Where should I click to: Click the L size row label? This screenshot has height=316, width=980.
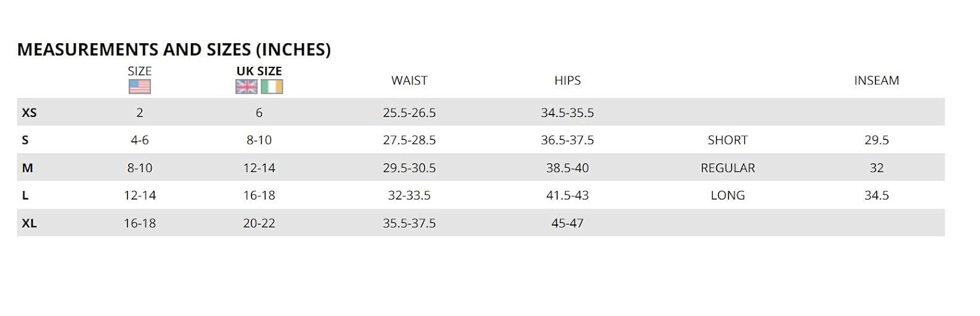point(25,196)
